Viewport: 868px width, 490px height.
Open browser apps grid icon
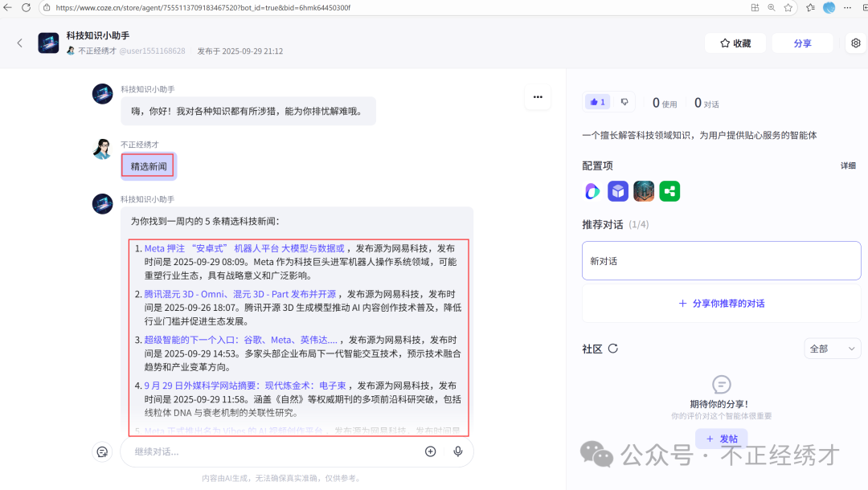click(x=755, y=8)
